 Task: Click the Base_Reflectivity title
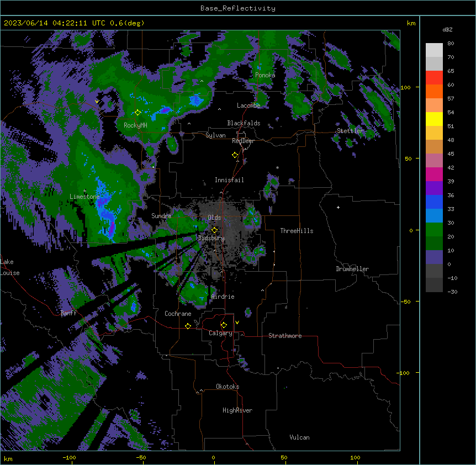click(238, 8)
